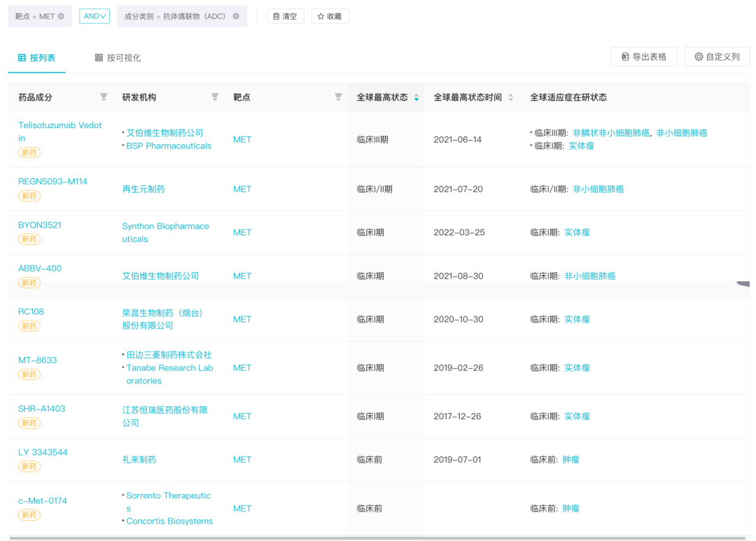Click the 临床I/II期 status cell
The image size is (756, 541).
(x=374, y=189)
